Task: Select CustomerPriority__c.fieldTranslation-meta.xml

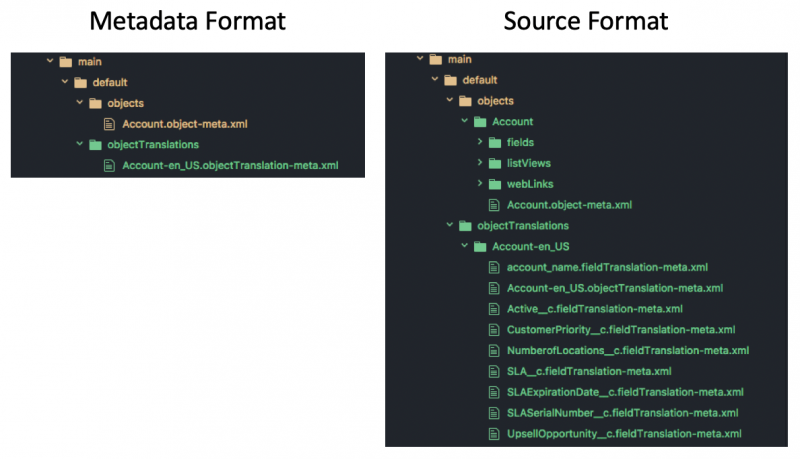Action: (621, 330)
